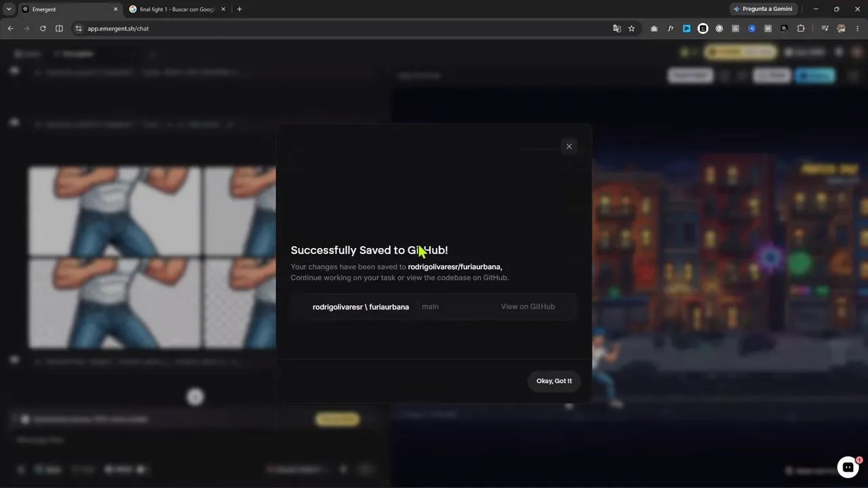Translate this page icon

(x=617, y=28)
